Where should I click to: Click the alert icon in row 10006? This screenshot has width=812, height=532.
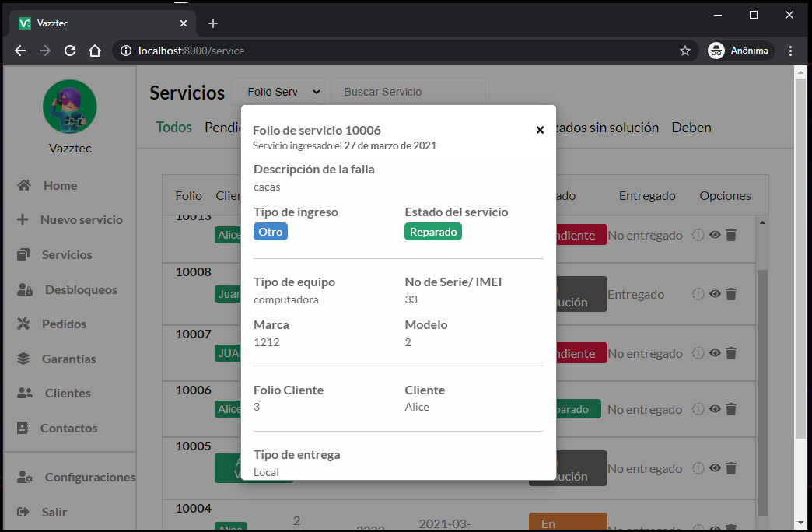(698, 408)
